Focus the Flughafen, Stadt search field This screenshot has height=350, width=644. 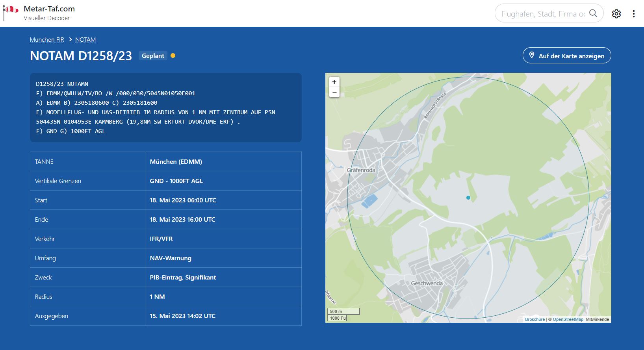tap(542, 14)
